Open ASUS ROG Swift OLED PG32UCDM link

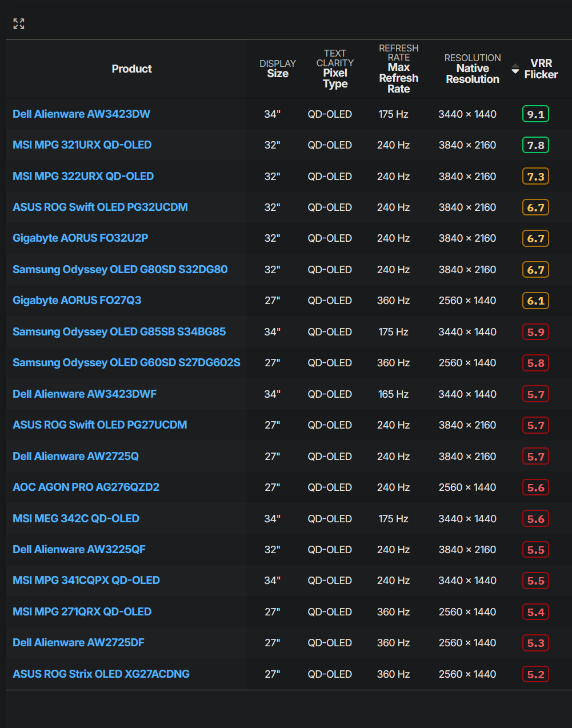100,207
